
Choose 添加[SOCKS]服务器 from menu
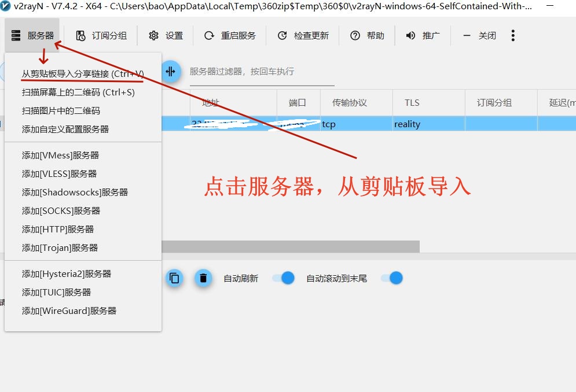click(83, 210)
